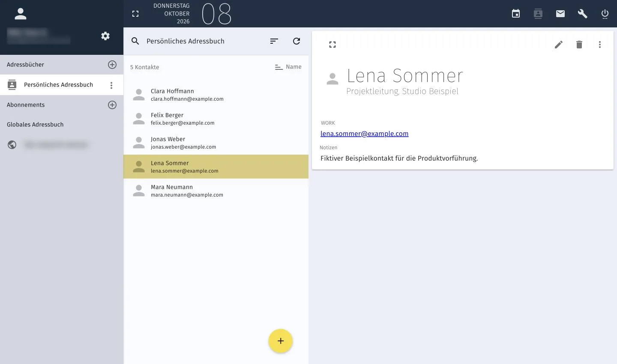Click the search magnifier icon
Image resolution: width=617 pixels, height=364 pixels.
[x=135, y=41]
